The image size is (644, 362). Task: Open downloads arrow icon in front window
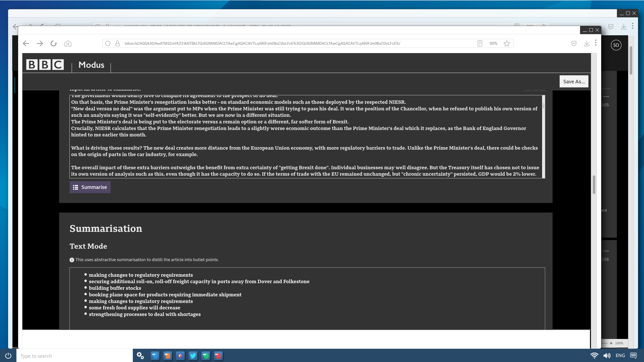[x=587, y=43]
